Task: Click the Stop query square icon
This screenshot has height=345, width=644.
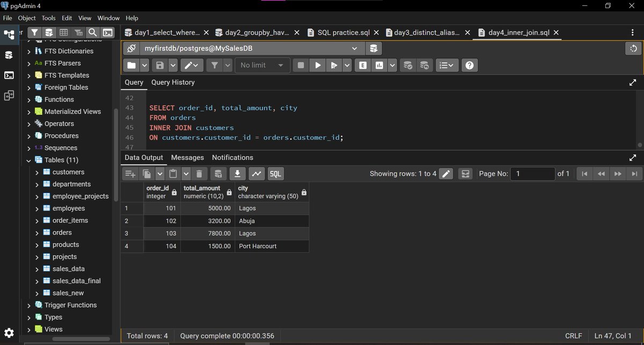Action: coord(301,65)
